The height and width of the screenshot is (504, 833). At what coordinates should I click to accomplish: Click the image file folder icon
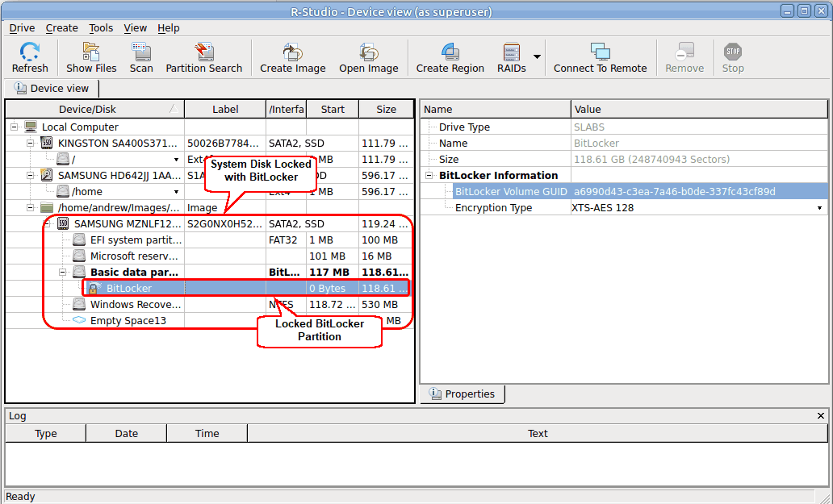click(47, 207)
